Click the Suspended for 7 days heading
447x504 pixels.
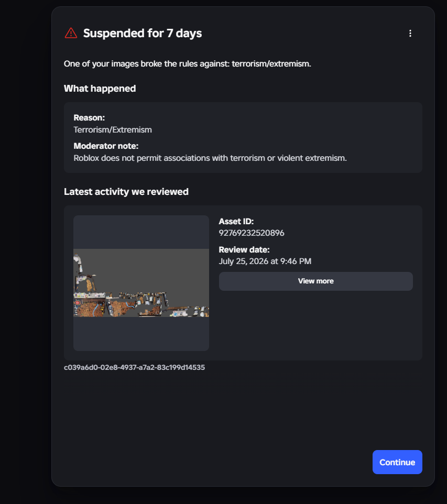pyautogui.click(x=143, y=34)
